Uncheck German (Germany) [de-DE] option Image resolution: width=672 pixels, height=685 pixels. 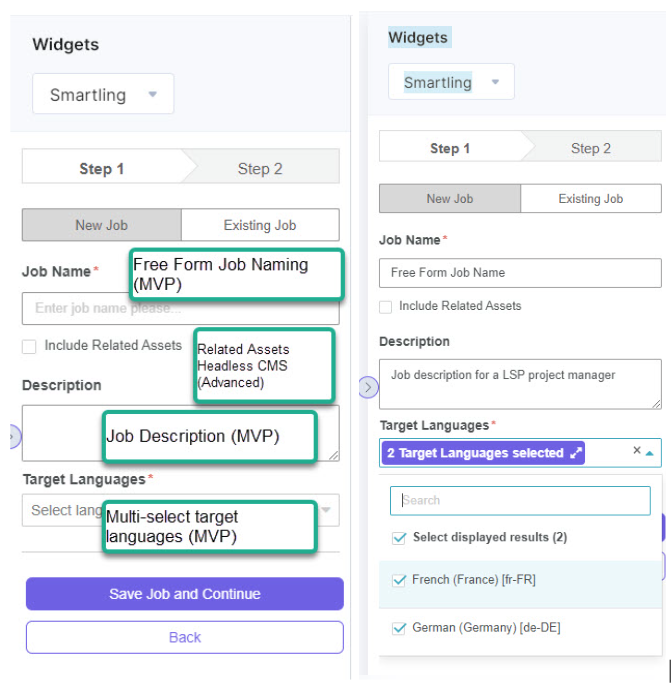(x=398, y=628)
